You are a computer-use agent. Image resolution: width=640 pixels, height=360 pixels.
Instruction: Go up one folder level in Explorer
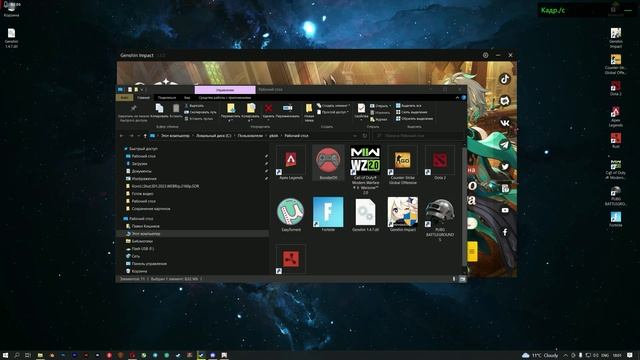pyautogui.click(x=145, y=136)
